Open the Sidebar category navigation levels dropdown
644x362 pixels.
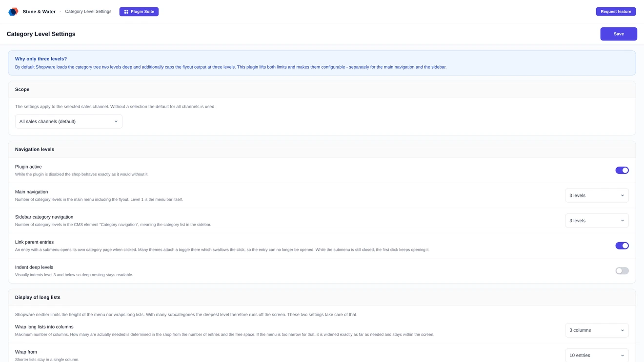pos(597,221)
